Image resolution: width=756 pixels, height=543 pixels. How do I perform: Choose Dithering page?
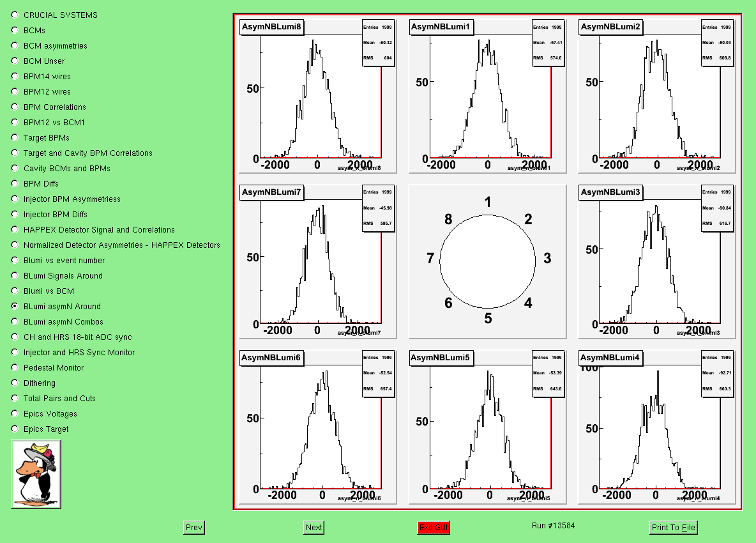click(x=15, y=383)
